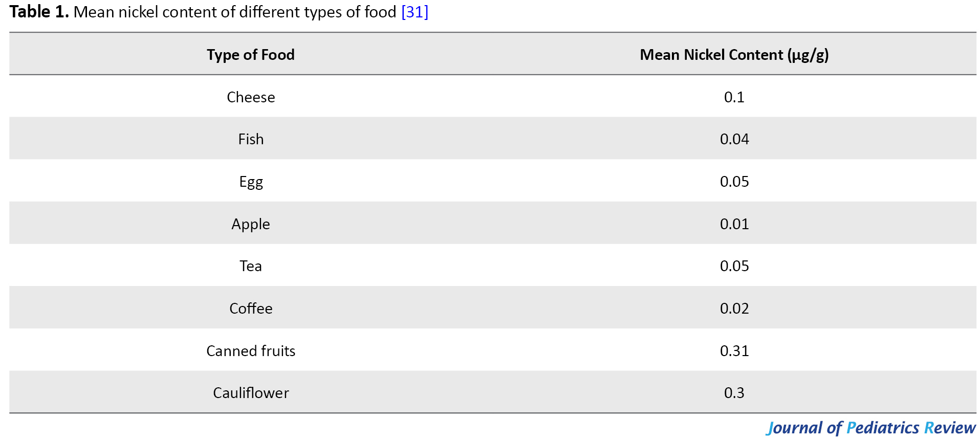Image resolution: width=980 pixels, height=440 pixels.
Task: Click the Table 1. bold caption label
Action: (x=39, y=12)
